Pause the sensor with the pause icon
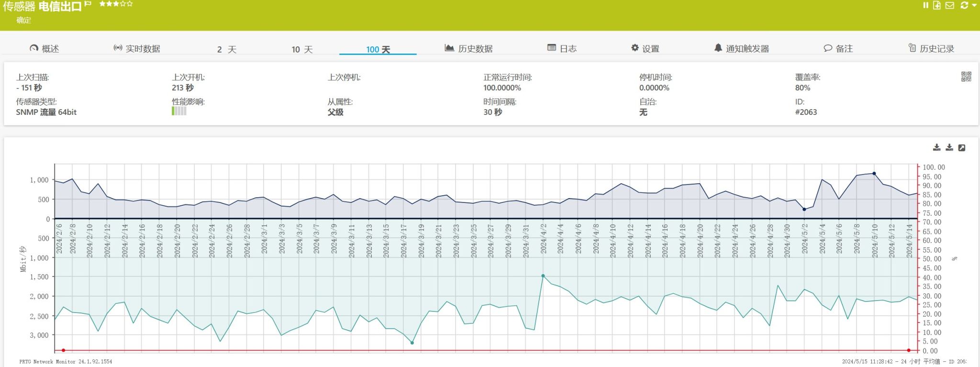 pyautogui.click(x=925, y=5)
